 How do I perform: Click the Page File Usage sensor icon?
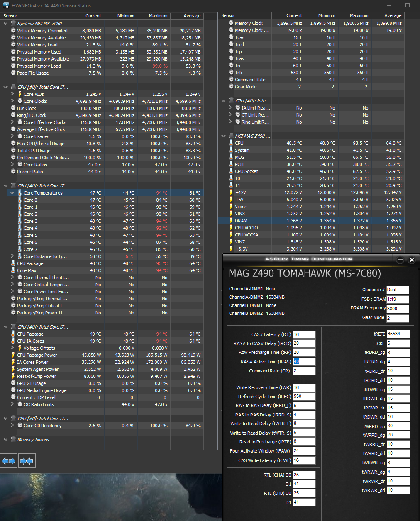(x=13, y=73)
